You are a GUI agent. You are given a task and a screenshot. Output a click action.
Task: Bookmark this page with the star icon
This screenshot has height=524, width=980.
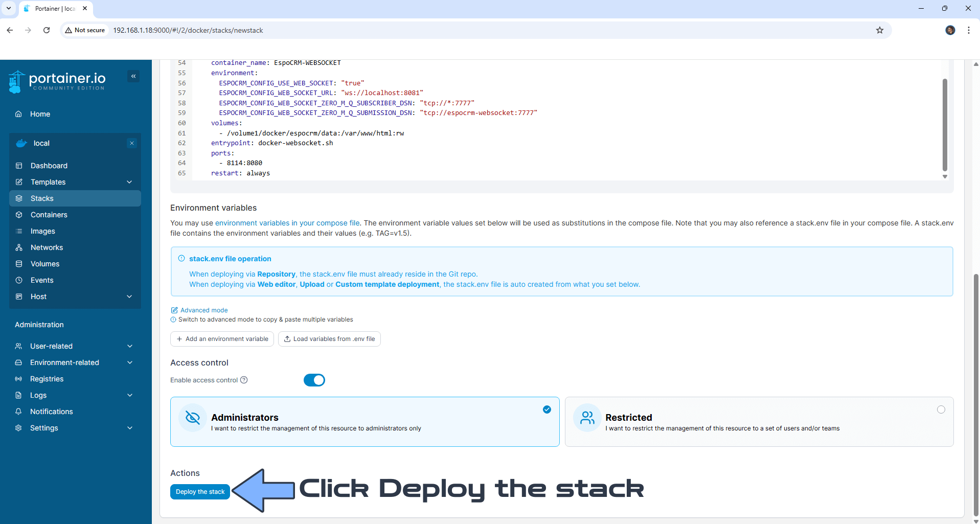point(879,30)
